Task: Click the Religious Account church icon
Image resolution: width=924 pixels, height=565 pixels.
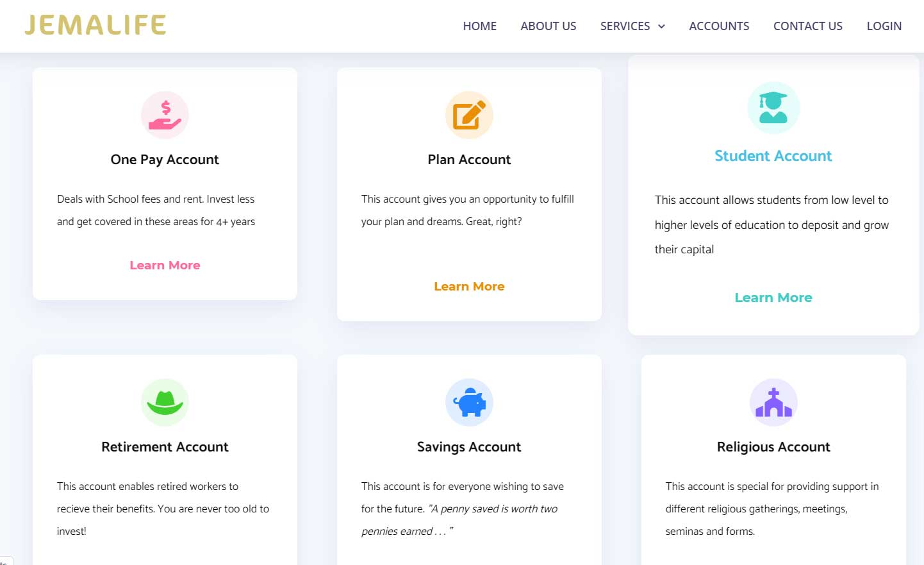Action: point(773,402)
